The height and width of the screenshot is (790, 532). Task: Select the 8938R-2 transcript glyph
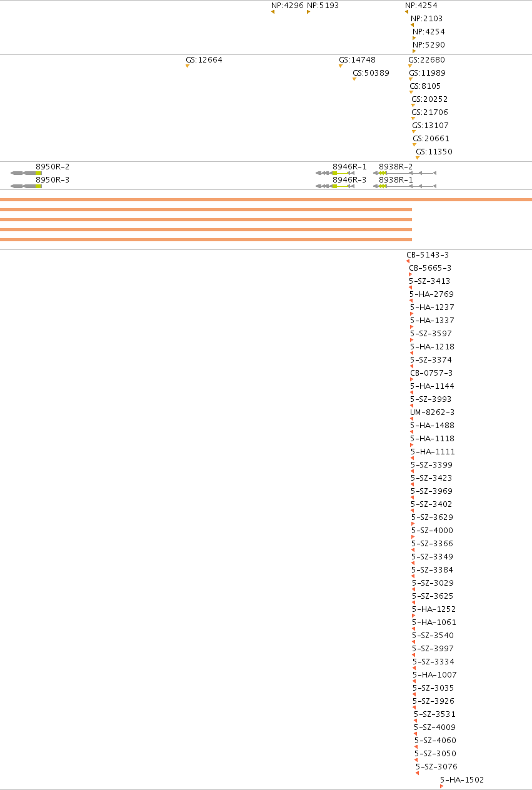coord(404,172)
